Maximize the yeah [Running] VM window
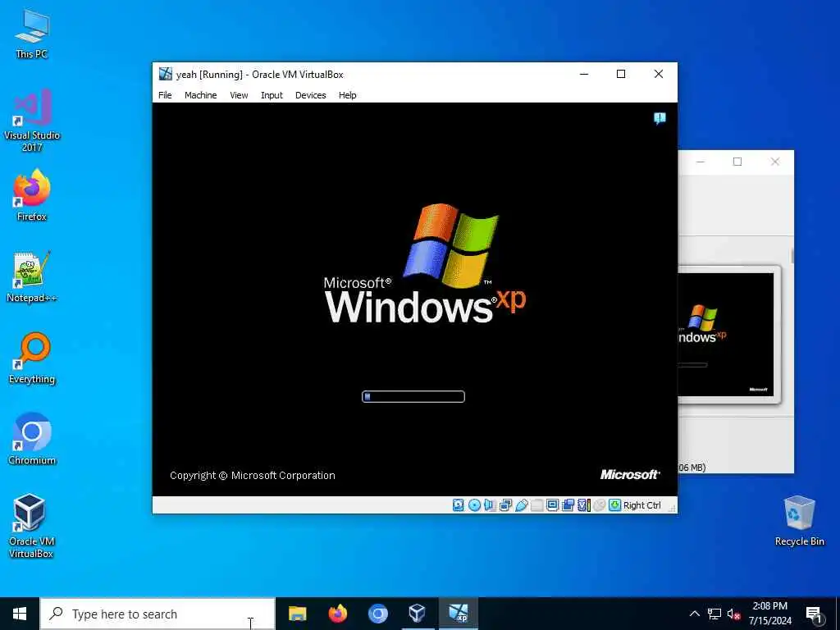The height and width of the screenshot is (630, 840). (621, 74)
